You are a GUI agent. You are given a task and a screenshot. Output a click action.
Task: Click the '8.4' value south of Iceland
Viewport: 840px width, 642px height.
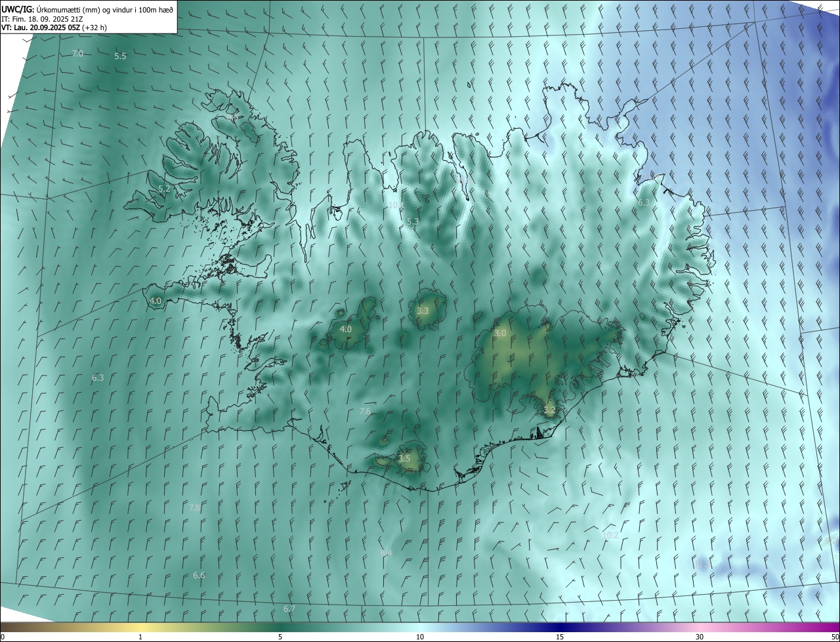coord(386,553)
